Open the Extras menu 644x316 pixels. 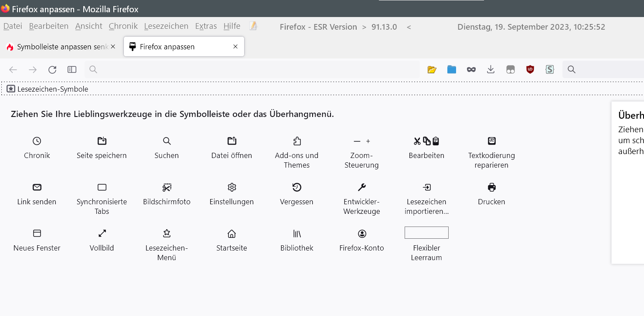pyautogui.click(x=206, y=26)
